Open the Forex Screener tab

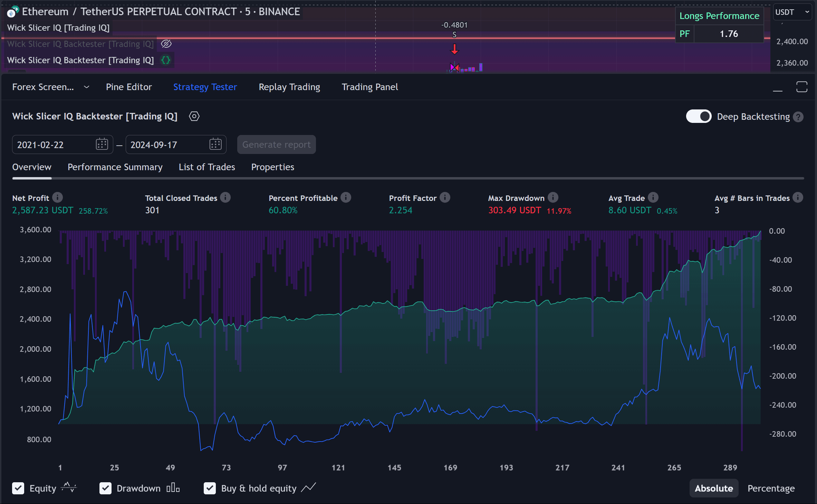[43, 87]
